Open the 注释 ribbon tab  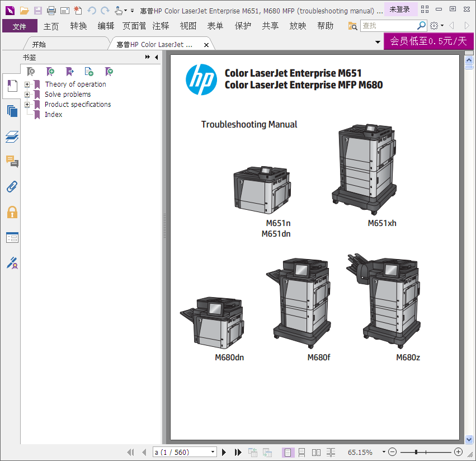click(x=161, y=26)
